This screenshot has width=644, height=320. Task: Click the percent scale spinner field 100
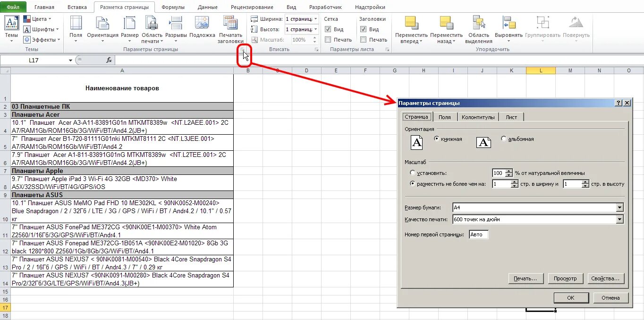(x=502, y=173)
